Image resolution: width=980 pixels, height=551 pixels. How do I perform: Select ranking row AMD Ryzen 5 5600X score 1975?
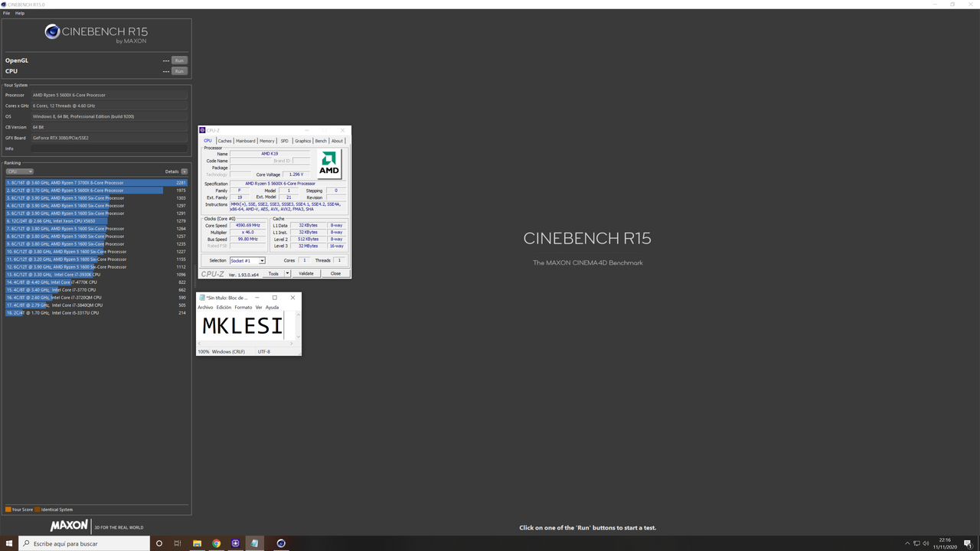(x=96, y=191)
